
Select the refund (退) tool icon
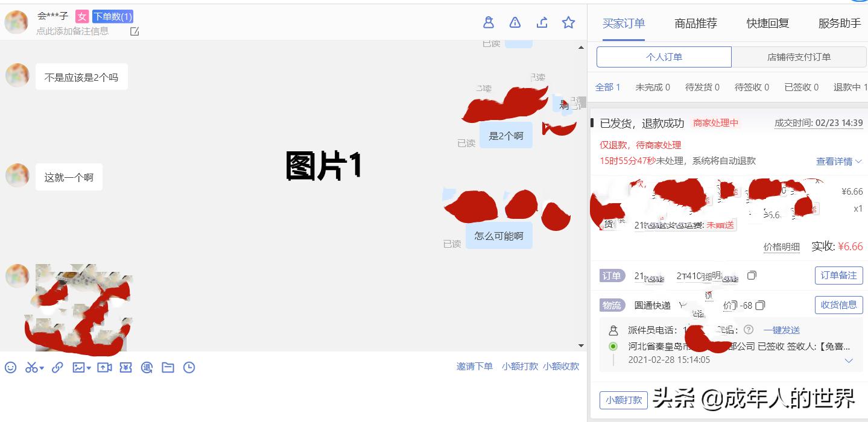pyautogui.click(x=147, y=367)
